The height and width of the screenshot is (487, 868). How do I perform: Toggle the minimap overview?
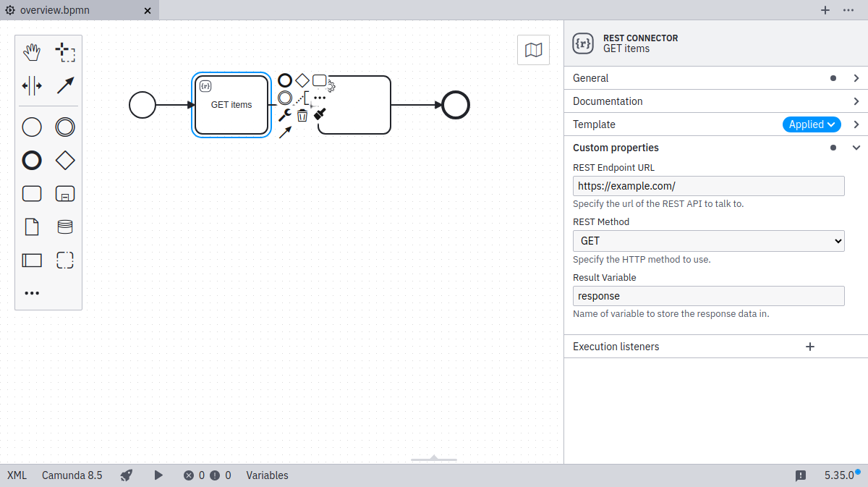533,50
